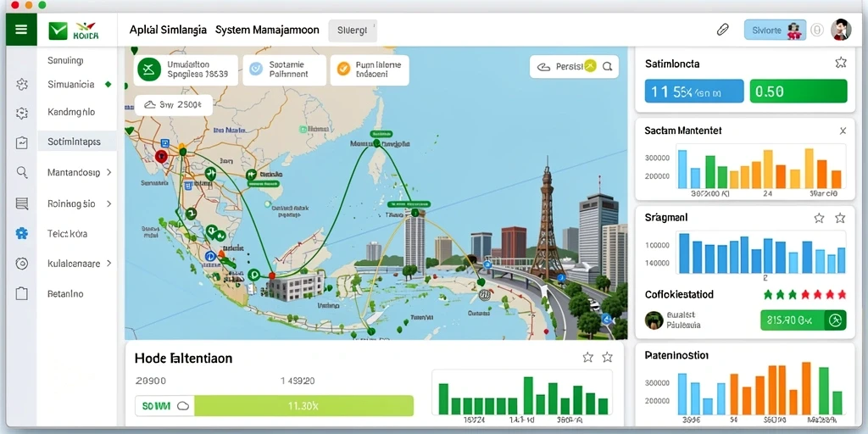This screenshot has height=434, width=868.
Task: Click round icon on green 815.90 button
Action: pyautogui.click(x=835, y=320)
